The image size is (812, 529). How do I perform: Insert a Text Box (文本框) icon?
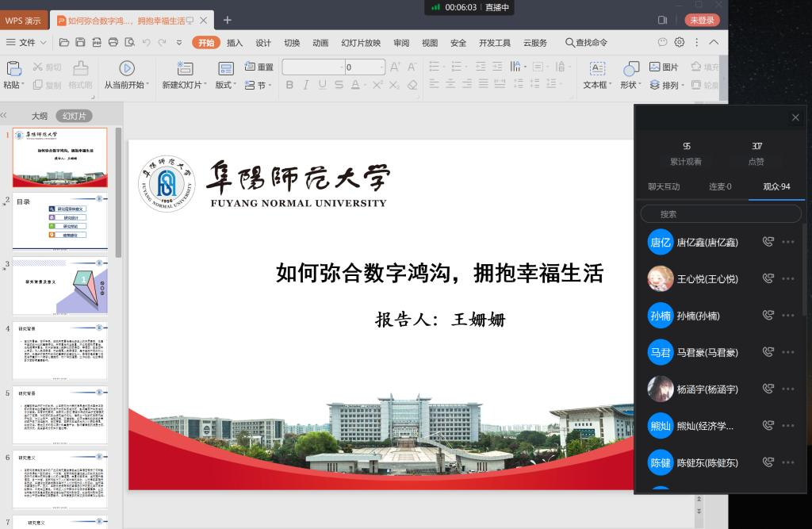pyautogui.click(x=597, y=69)
